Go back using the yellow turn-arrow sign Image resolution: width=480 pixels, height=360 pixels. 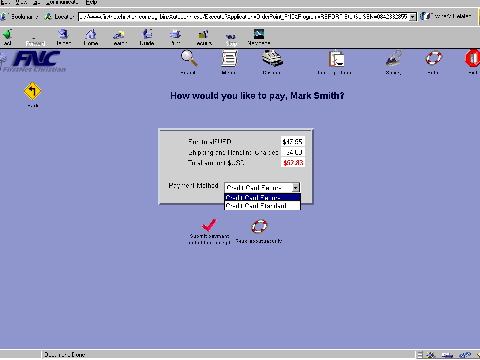point(32,91)
